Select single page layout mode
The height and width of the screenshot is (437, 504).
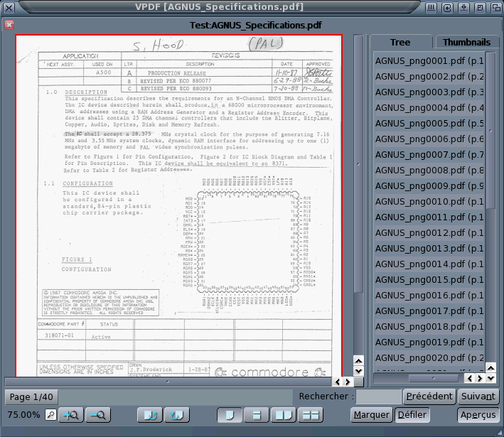click(230, 415)
